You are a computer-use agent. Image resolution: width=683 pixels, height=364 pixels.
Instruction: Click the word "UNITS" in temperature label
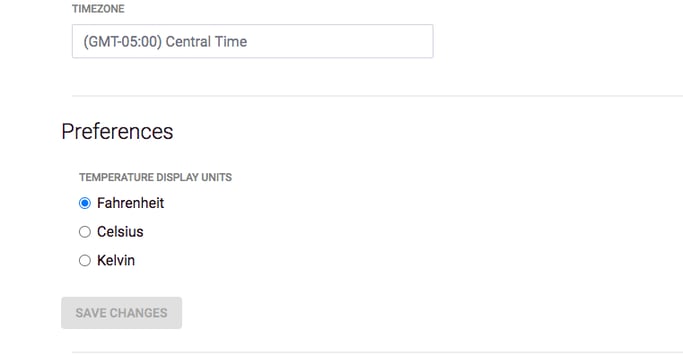pyautogui.click(x=216, y=178)
